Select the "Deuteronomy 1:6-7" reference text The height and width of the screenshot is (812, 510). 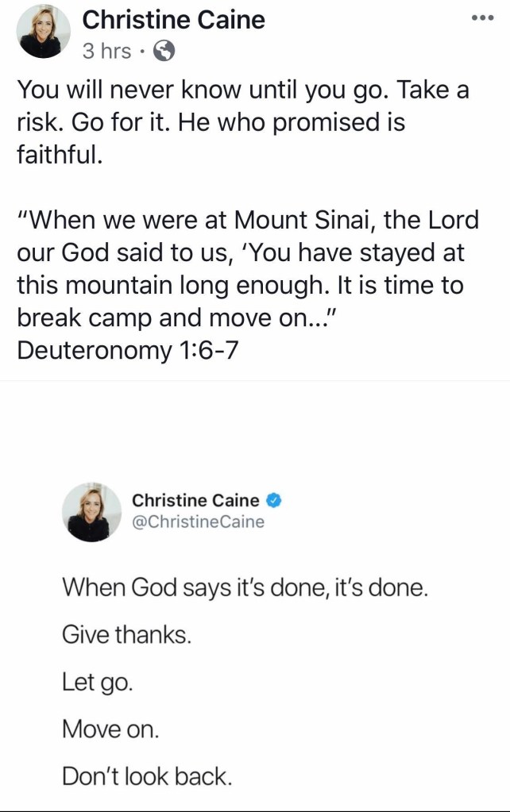coord(127,350)
